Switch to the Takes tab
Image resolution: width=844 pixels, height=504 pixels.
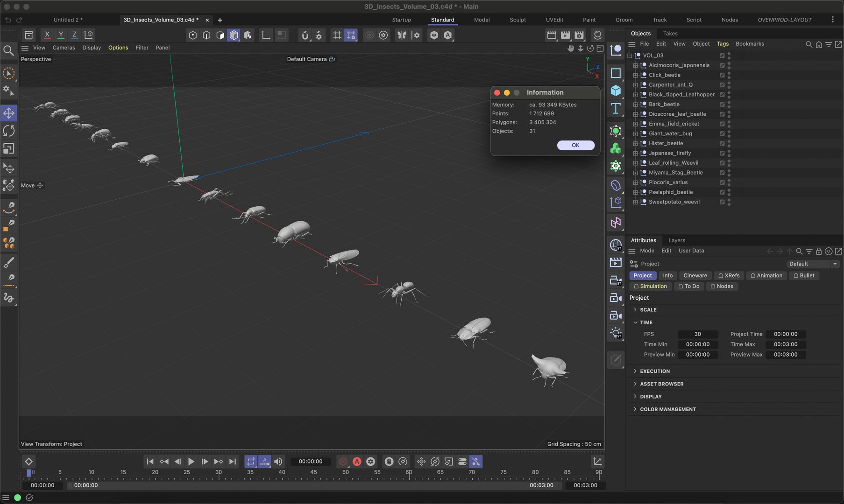[670, 34]
